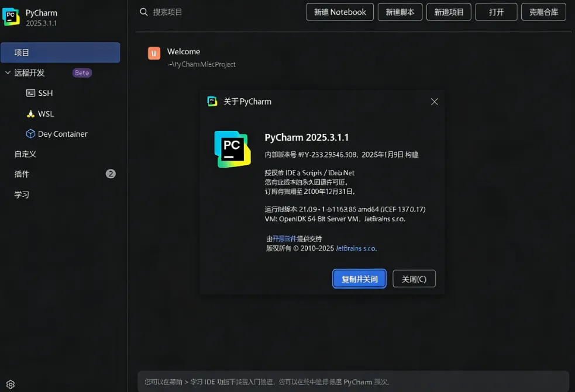Click the 打开 button

point(496,12)
